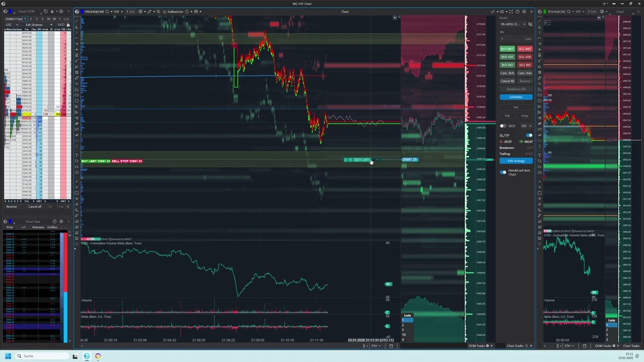Open the Chrome icon in the taskbar
The height and width of the screenshot is (362, 644).
98,356
